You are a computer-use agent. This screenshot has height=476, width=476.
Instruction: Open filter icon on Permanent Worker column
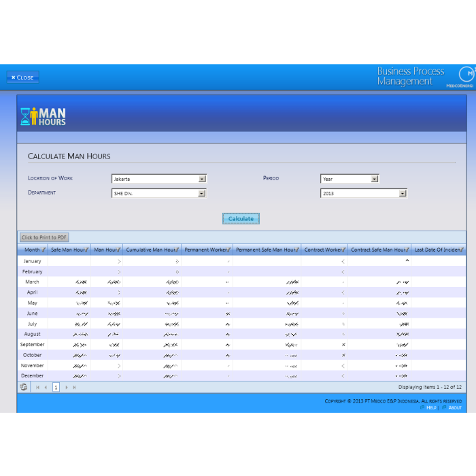[x=229, y=250]
